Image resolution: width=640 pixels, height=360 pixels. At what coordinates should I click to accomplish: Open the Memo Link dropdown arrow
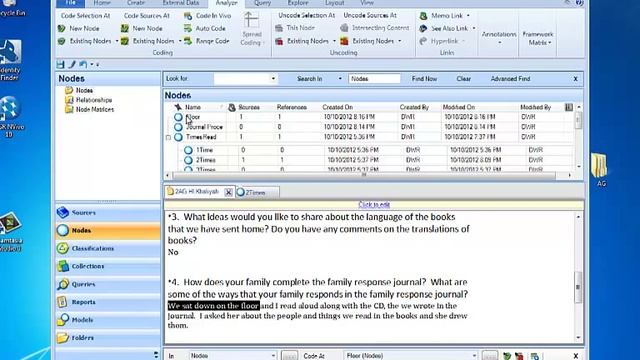(x=468, y=16)
